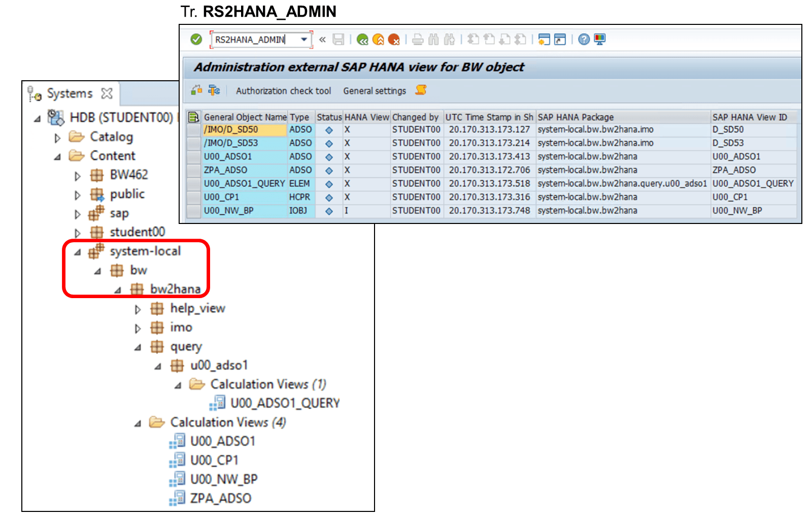Collapse the Content folder

(x=57, y=157)
